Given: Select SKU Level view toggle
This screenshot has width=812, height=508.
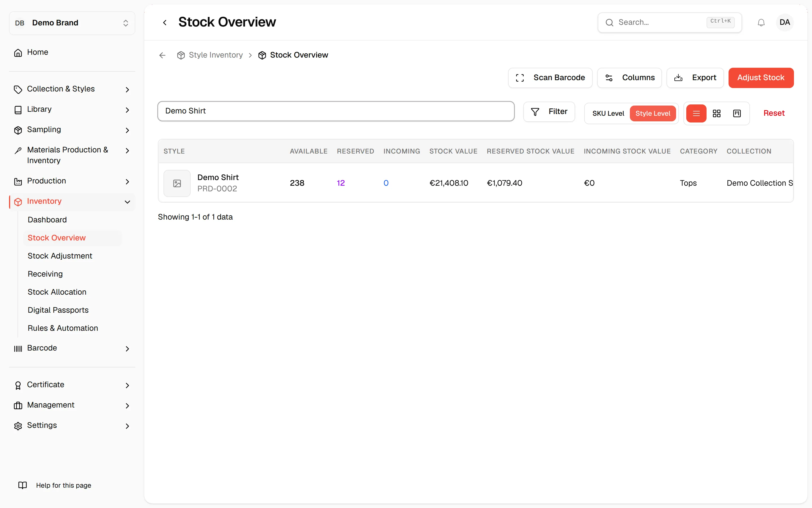Looking at the screenshot, I should point(608,113).
